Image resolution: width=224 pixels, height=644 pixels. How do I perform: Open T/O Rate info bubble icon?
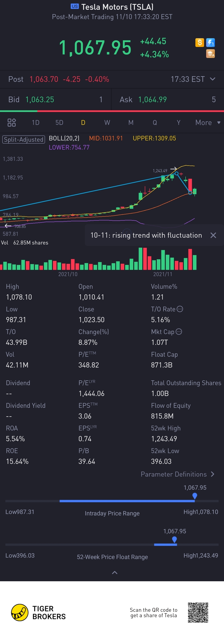point(180,309)
